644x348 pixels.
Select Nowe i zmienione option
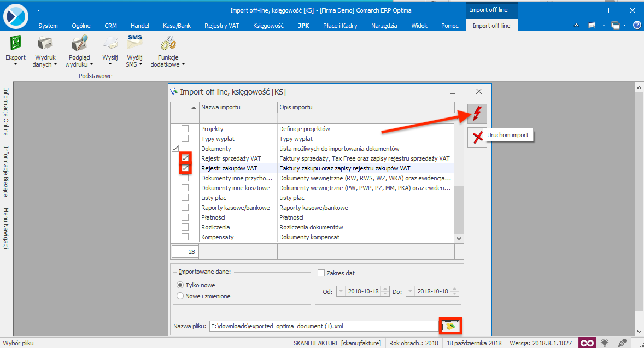180,296
